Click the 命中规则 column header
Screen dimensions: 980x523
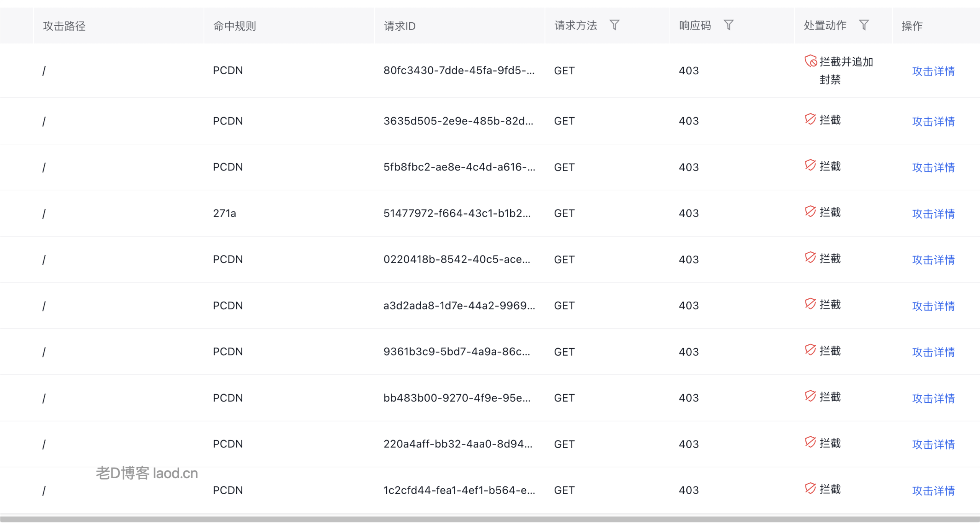click(x=234, y=26)
